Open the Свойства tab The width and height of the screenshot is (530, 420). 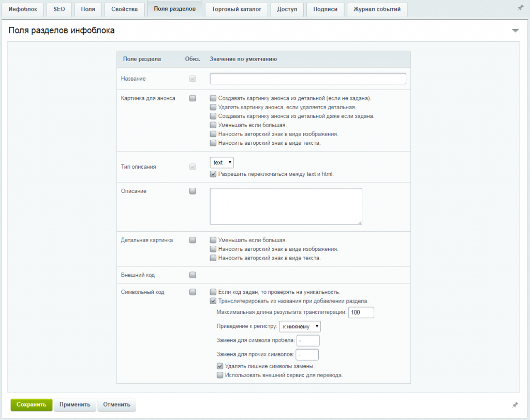tap(124, 9)
